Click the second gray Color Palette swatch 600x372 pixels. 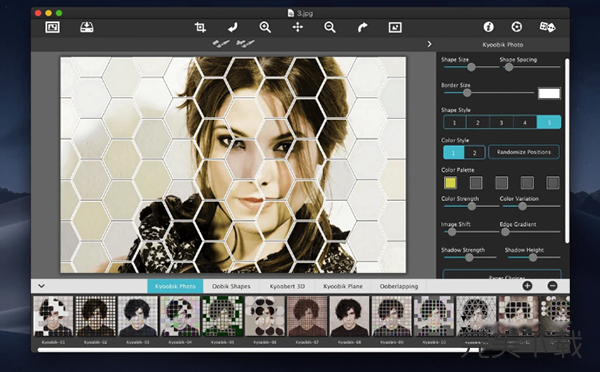(x=476, y=183)
